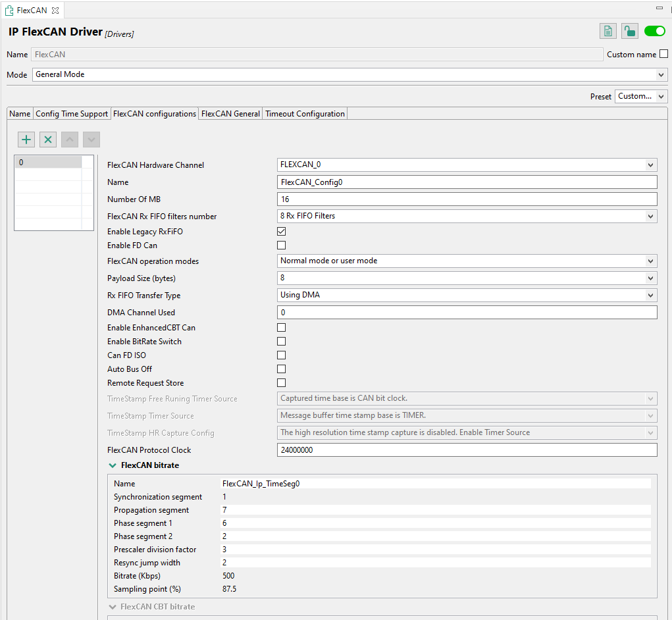This screenshot has height=620, width=672.
Task: Uncheck Enable Legacy RxFIFO checkbox
Action: point(282,232)
